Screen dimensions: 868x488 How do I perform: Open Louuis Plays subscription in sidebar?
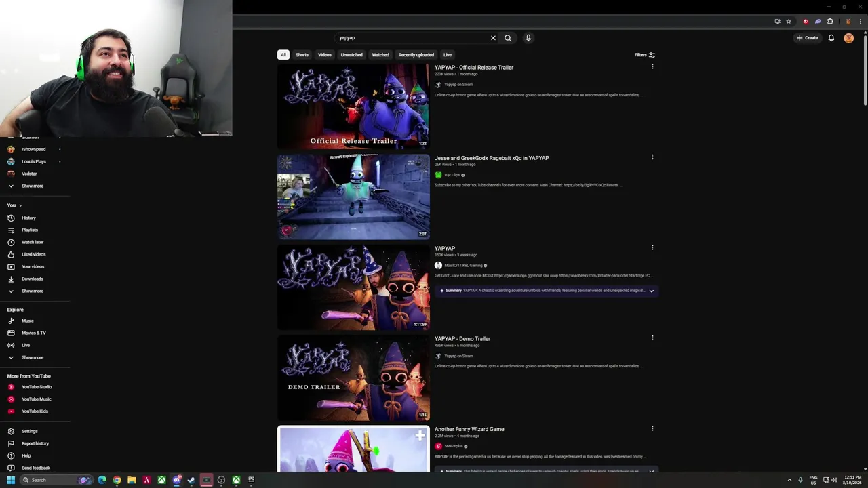(x=33, y=161)
